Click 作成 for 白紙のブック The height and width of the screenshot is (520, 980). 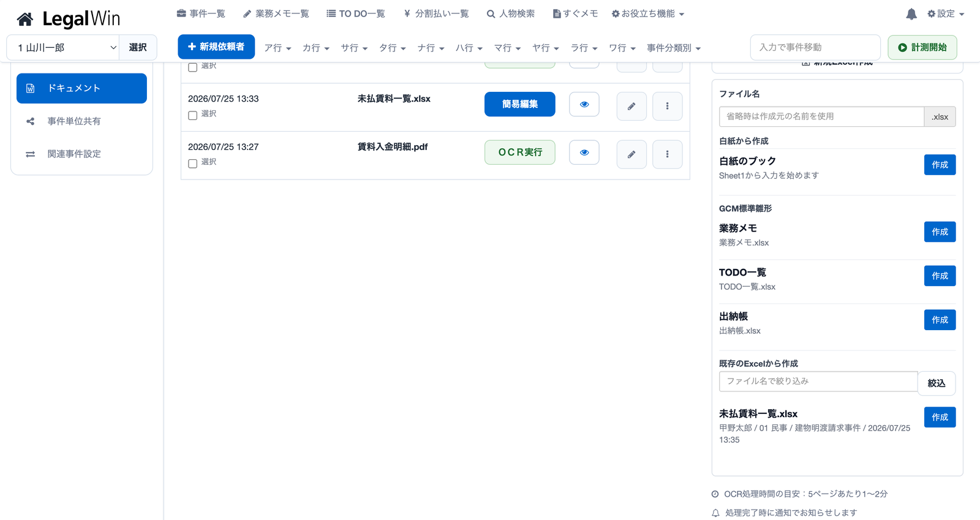click(x=940, y=165)
